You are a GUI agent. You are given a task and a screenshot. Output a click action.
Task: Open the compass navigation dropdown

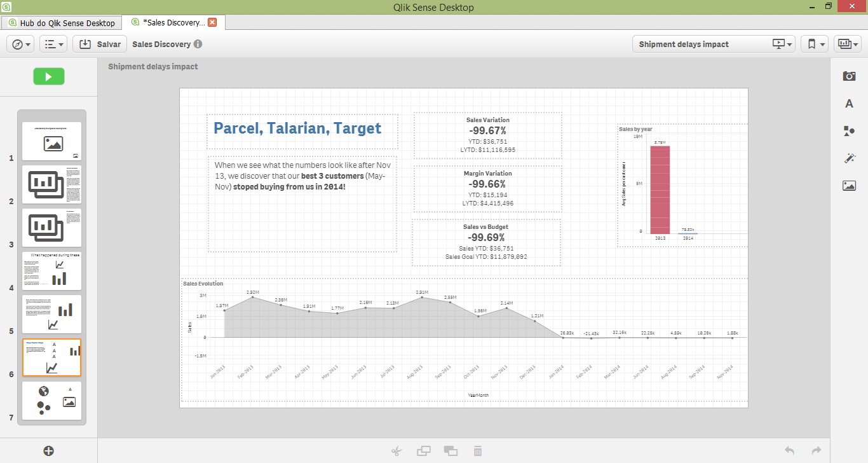[21, 45]
